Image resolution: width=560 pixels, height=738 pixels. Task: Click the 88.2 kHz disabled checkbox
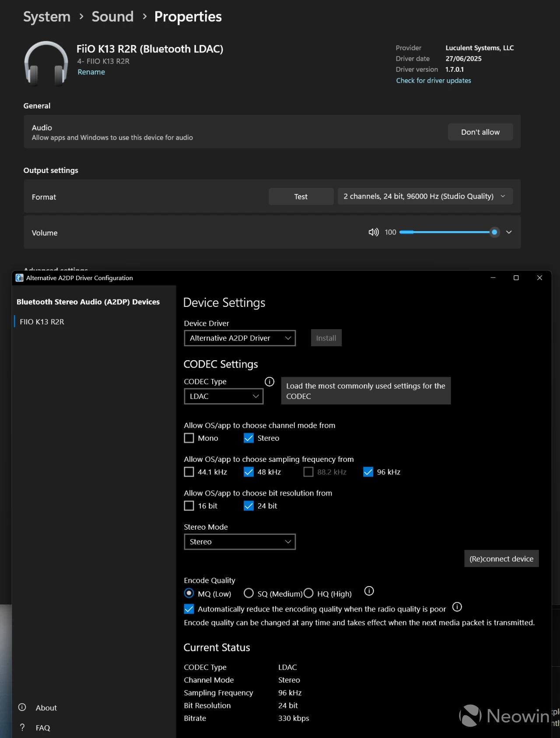pyautogui.click(x=308, y=472)
